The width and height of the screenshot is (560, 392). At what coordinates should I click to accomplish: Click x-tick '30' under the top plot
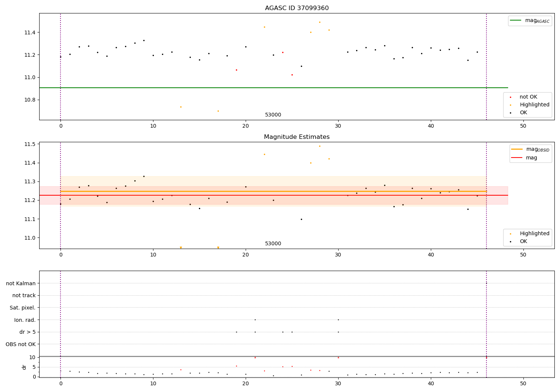[x=338, y=126]
